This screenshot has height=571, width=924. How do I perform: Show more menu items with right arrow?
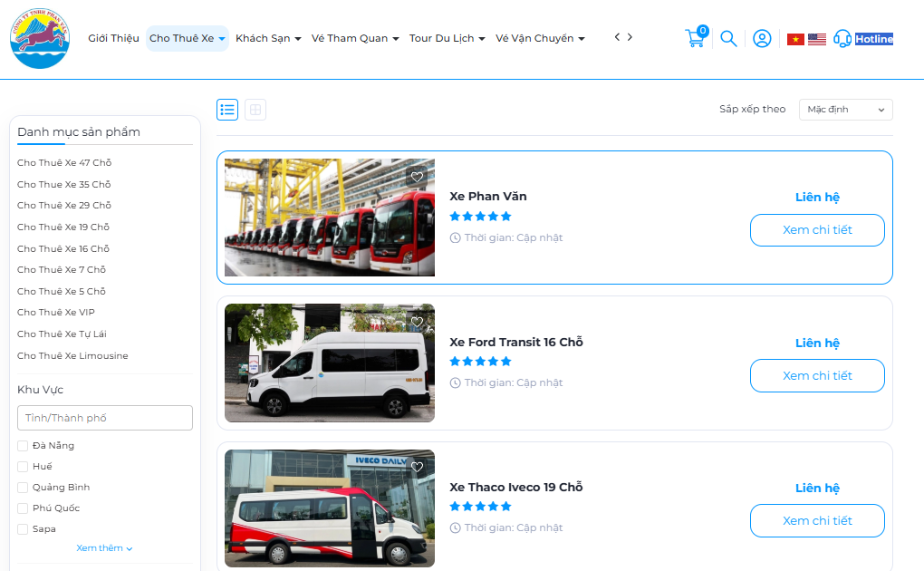point(630,37)
